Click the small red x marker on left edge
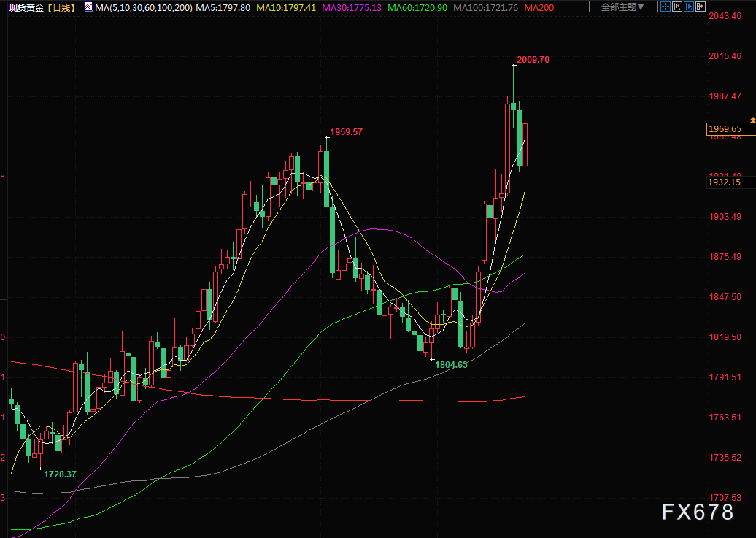756x538 pixels. [3, 176]
